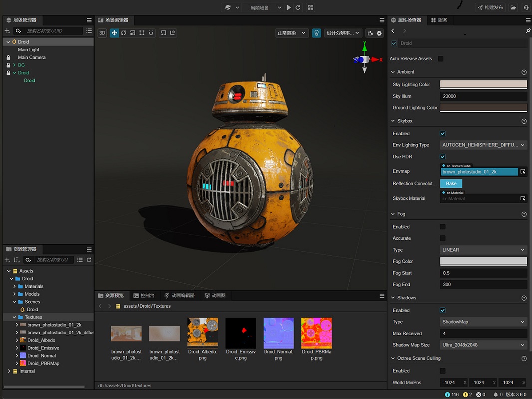Image resolution: width=532 pixels, height=399 pixels.
Task: Disable the Skybox Enabled checkbox
Action: (443, 134)
